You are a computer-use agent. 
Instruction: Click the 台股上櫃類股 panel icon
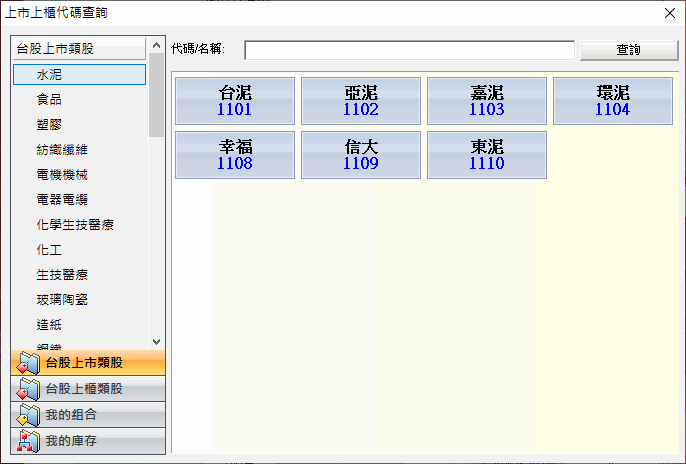coord(28,389)
